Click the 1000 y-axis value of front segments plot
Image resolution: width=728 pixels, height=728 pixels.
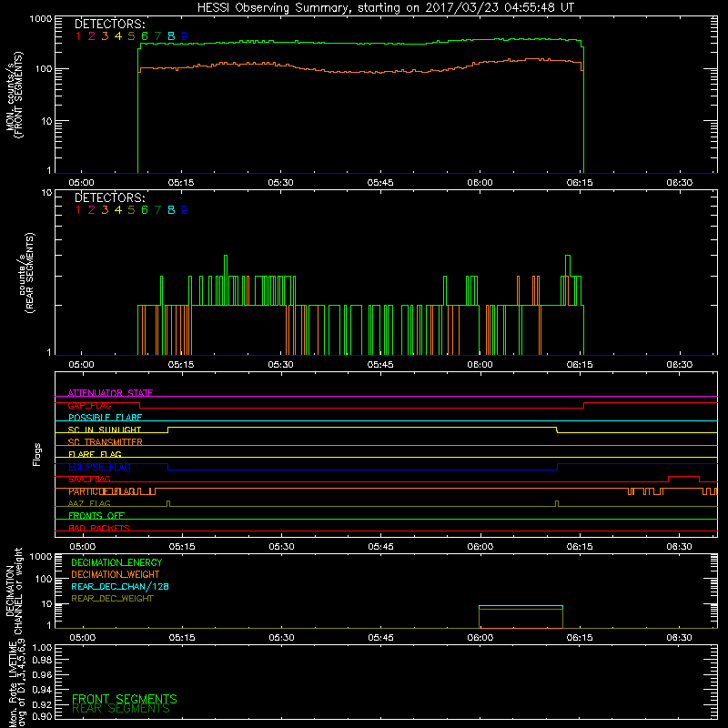coord(41,19)
